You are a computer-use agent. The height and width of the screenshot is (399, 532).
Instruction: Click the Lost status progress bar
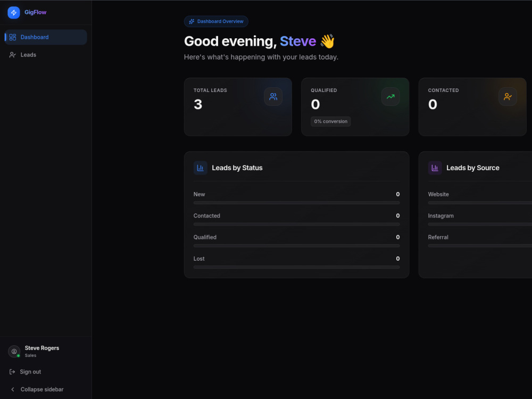coord(296,267)
